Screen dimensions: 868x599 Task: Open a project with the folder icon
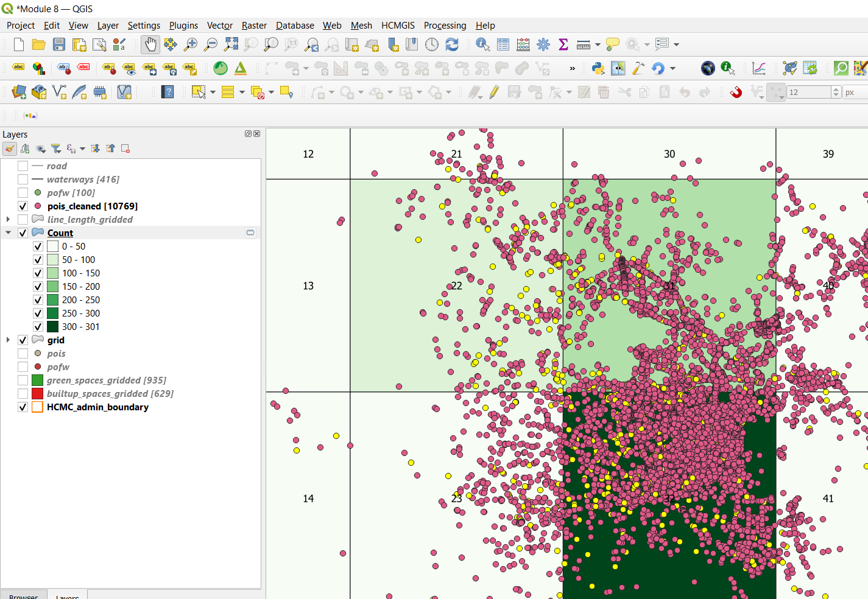click(x=38, y=44)
